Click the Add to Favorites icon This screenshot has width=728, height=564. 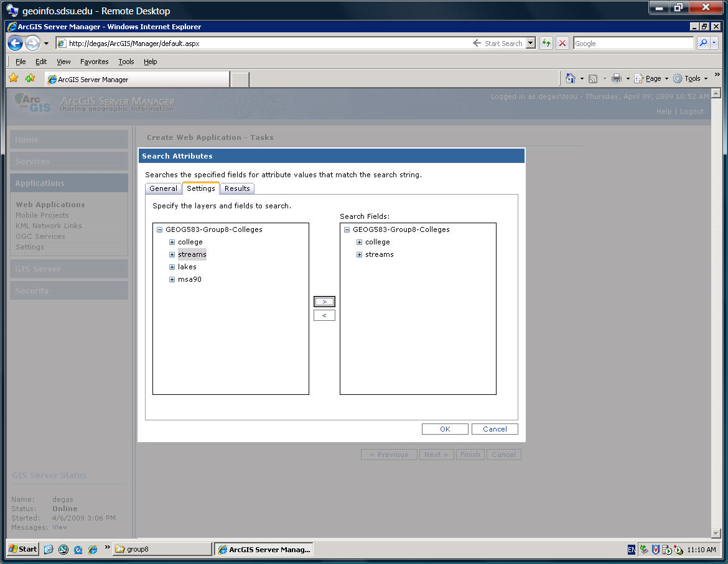pos(30,78)
